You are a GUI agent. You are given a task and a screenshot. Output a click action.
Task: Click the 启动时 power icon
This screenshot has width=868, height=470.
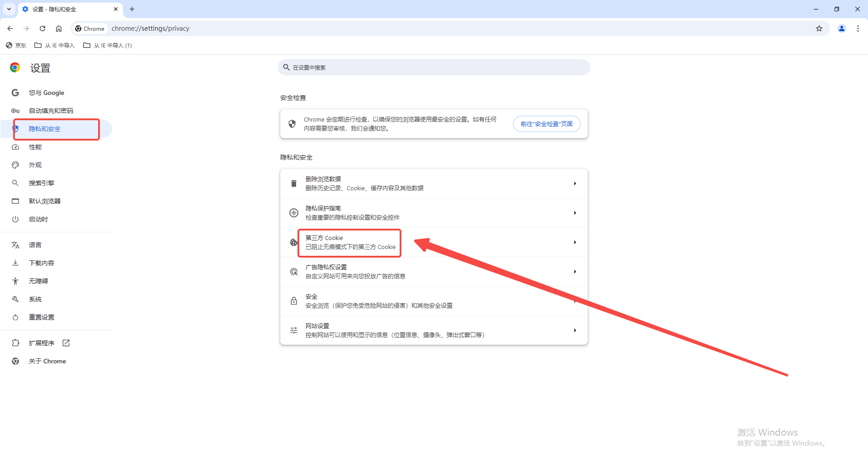pyautogui.click(x=15, y=219)
